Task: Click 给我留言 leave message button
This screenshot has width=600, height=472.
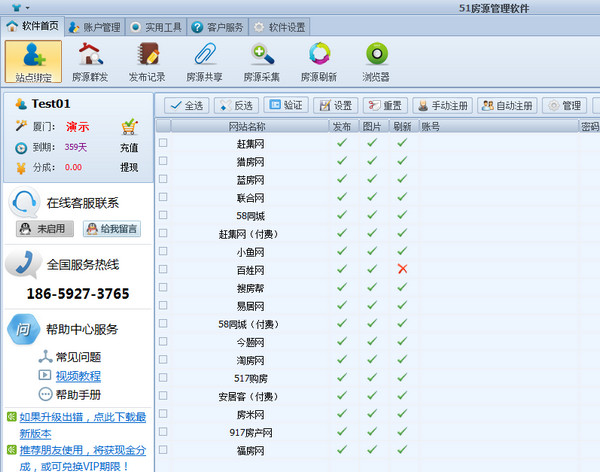Action: coord(112,229)
